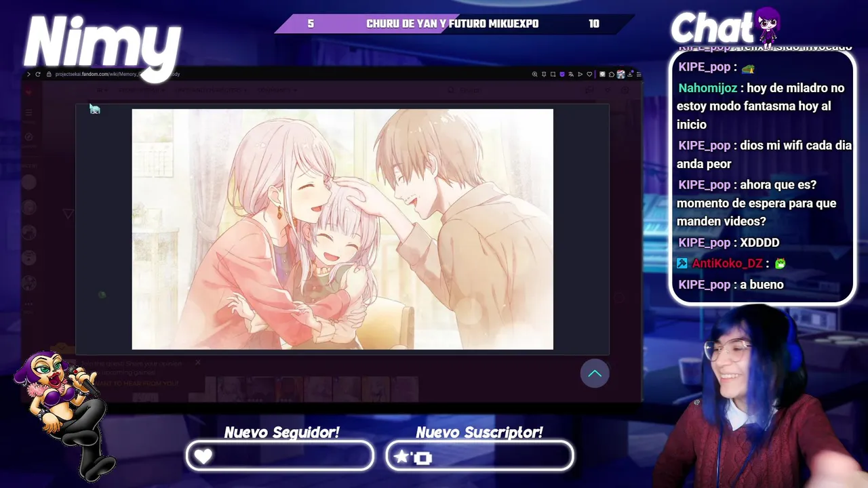Click the heart bookmark icon in the toolbar

pyautogui.click(x=589, y=75)
